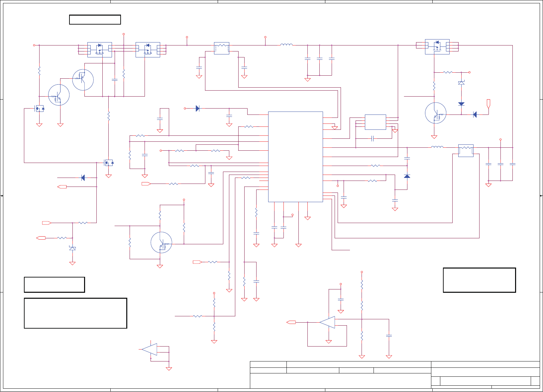Select the Zener diode above the right transistor
Viewport: 543px width, 392px height.
click(461, 83)
